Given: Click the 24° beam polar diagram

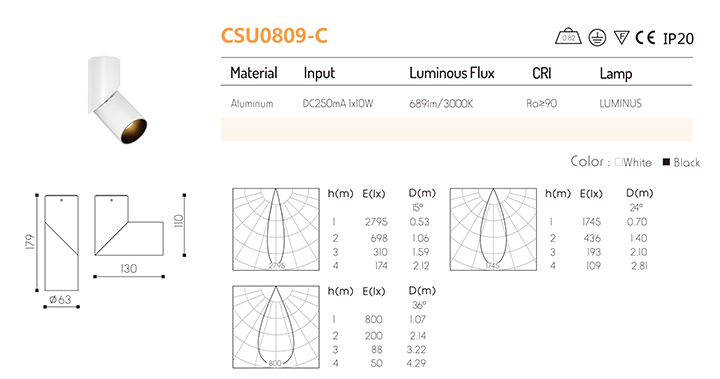Looking at the screenshot, I should point(493,229).
